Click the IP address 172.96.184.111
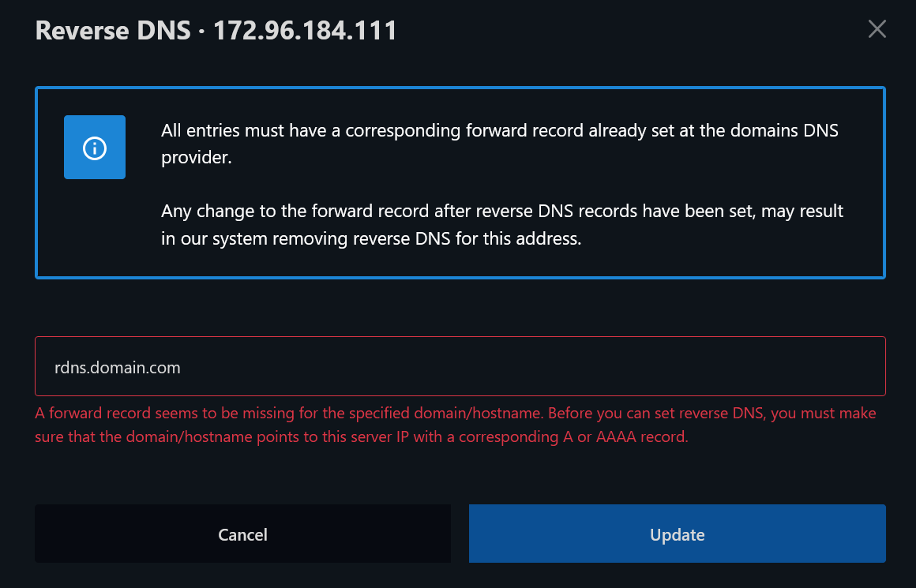 pyautogui.click(x=305, y=30)
